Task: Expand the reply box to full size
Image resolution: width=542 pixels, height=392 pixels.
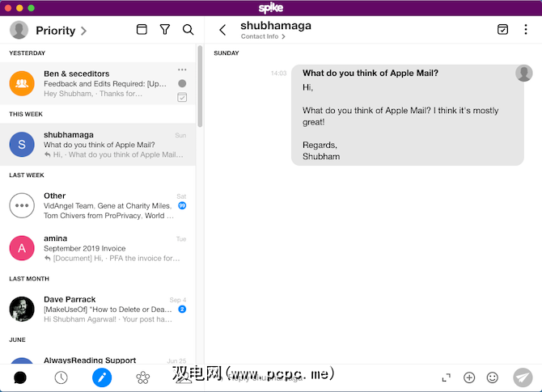Action: 446,377
